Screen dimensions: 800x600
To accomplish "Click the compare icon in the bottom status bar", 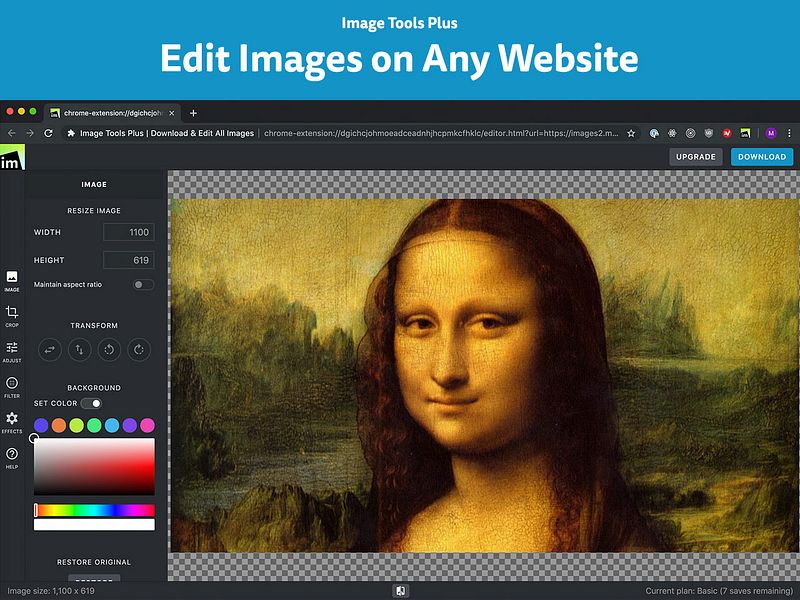I will [x=401, y=591].
